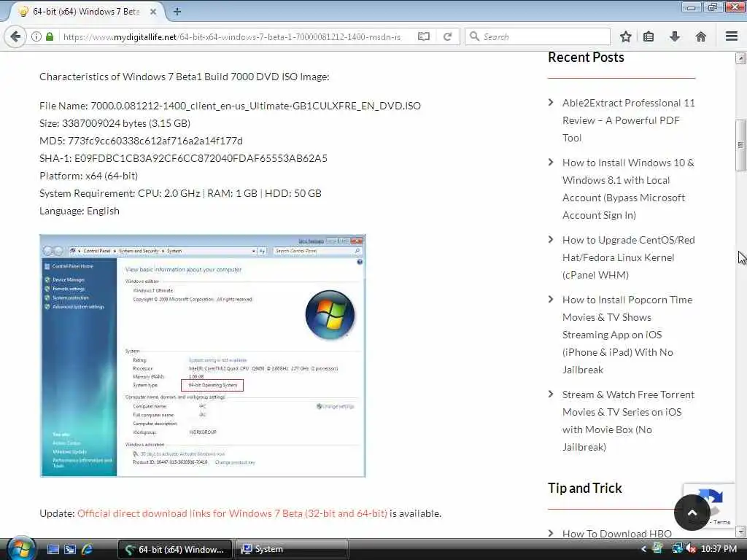747x560 pixels.
Task: Open the hamburger menu in Firefox
Action: point(732,36)
